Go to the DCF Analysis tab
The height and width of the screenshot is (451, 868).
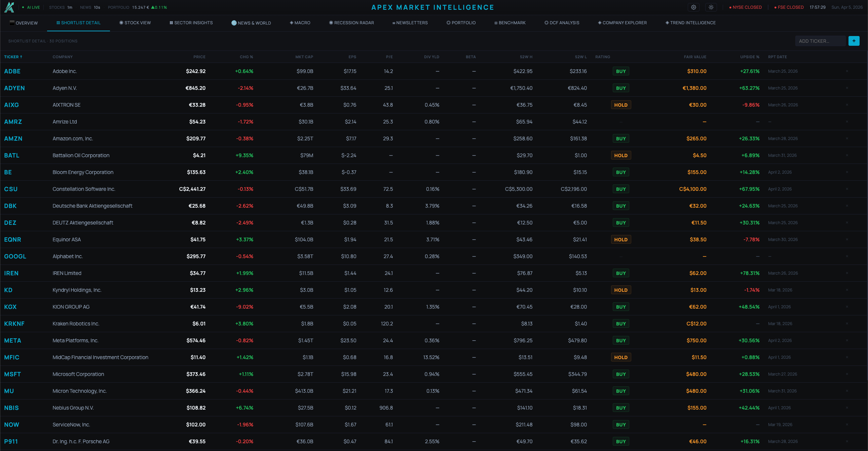(562, 23)
